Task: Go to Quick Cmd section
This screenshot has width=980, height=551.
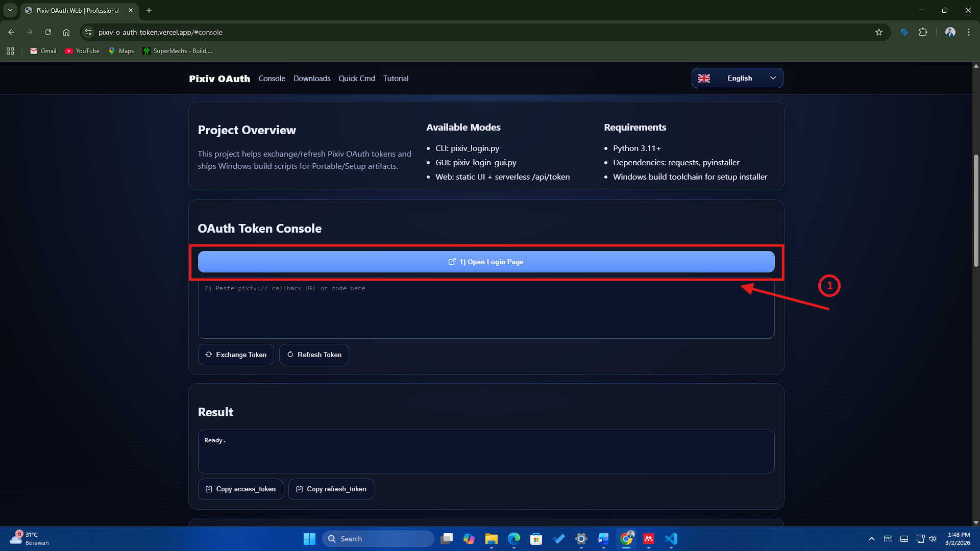Action: tap(356, 79)
